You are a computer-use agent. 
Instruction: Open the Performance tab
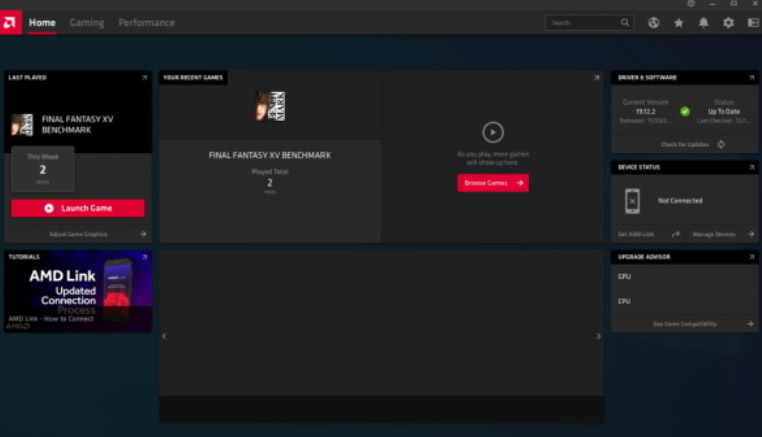click(x=146, y=22)
